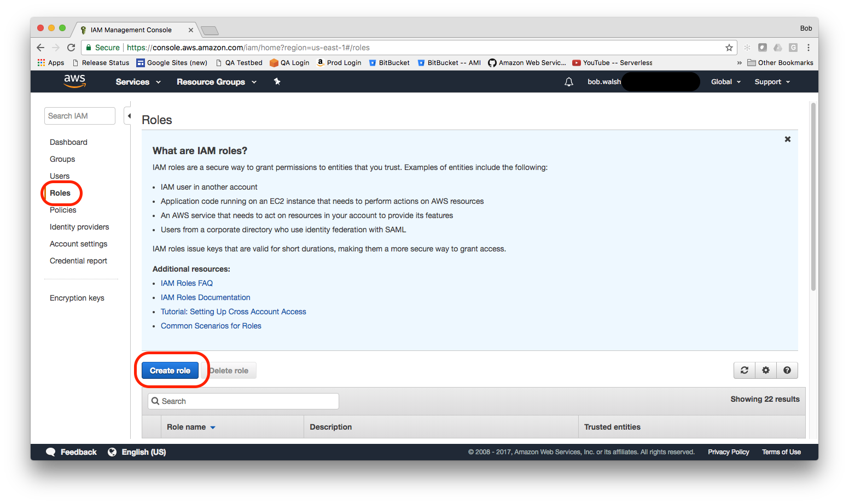Click the Apps grid bookmark icon

point(41,63)
